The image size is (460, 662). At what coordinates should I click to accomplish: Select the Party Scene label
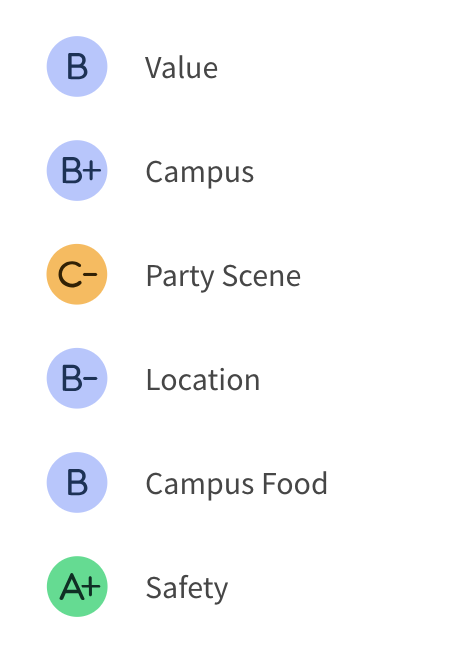click(223, 277)
